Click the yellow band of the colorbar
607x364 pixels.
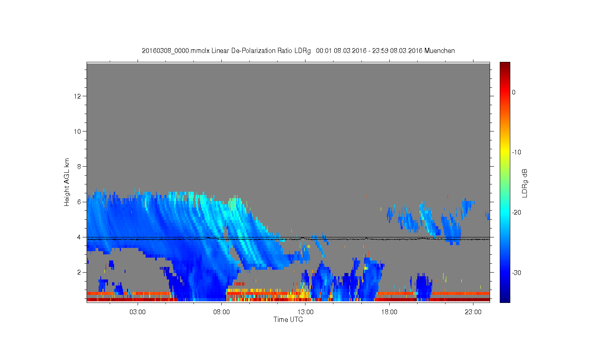coord(505,152)
